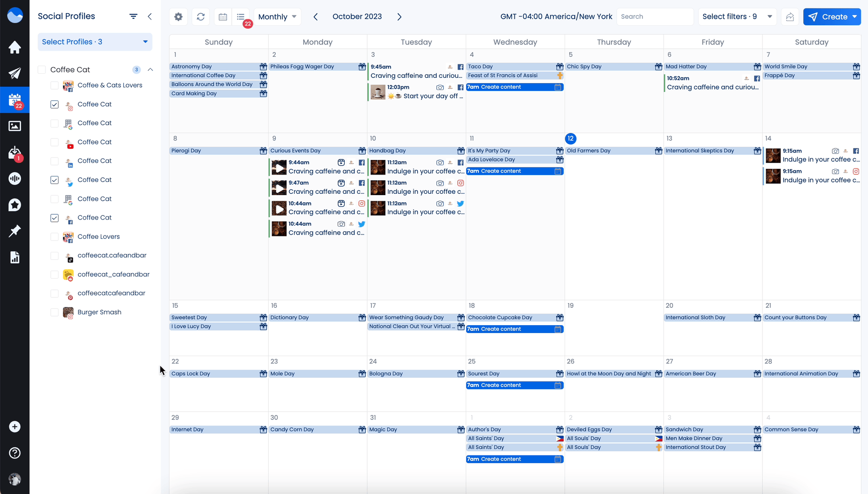This screenshot has height=494, width=868.
Task: Collapse the Coffee Cat group chevron
Action: click(x=150, y=70)
